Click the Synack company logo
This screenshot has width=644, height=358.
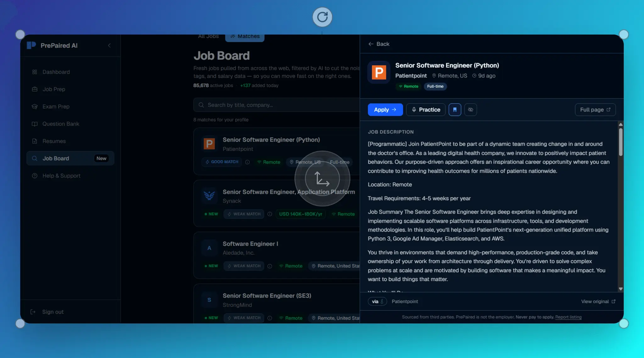[209, 196]
